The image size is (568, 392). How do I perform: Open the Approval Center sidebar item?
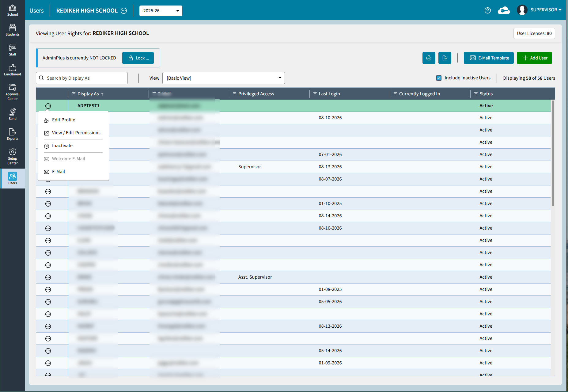tap(13, 92)
